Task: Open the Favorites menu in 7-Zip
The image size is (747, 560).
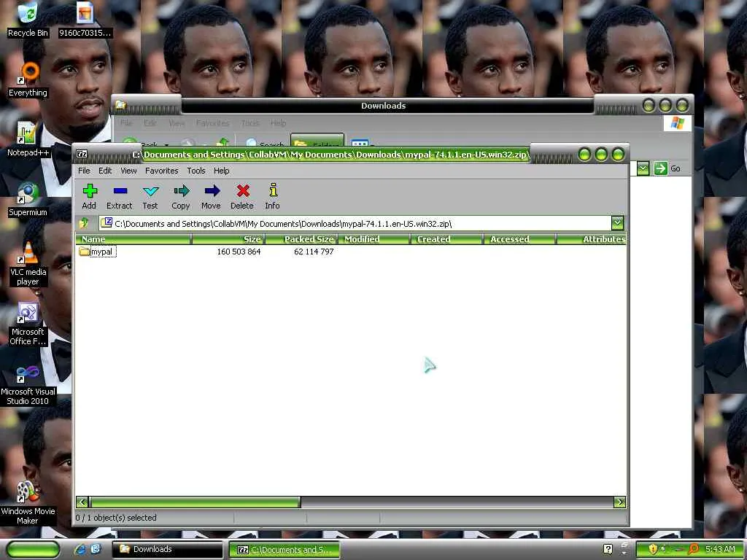Action: (x=161, y=171)
